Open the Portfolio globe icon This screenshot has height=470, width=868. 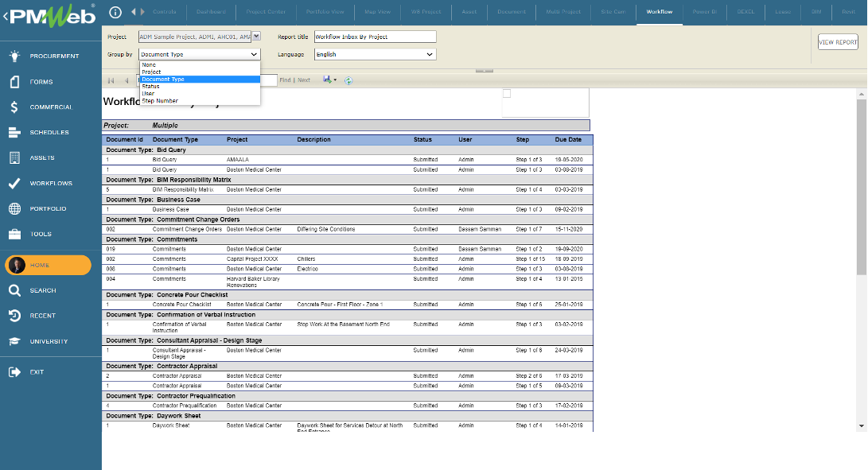[x=15, y=208]
